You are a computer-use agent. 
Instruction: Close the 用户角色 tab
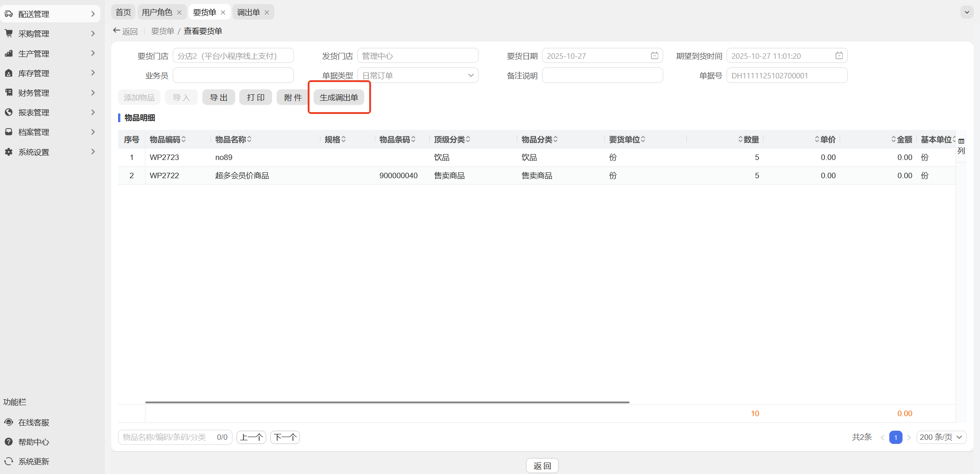coord(179,12)
